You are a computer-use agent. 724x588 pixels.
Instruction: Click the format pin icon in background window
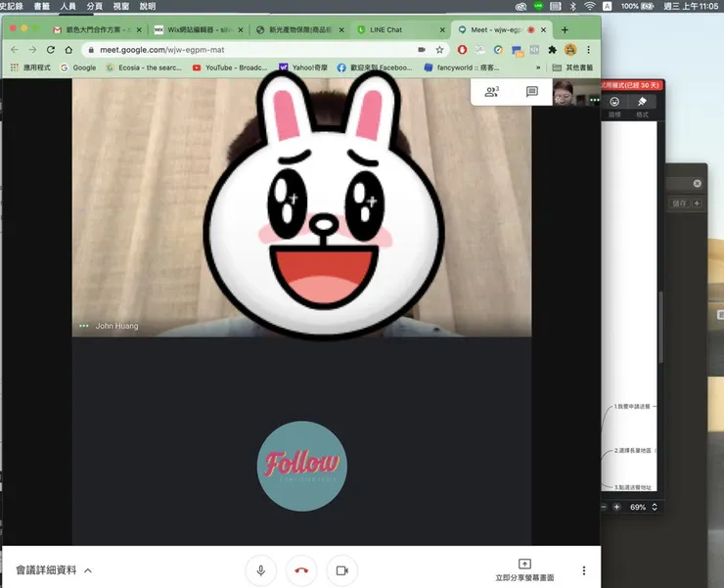(642, 102)
